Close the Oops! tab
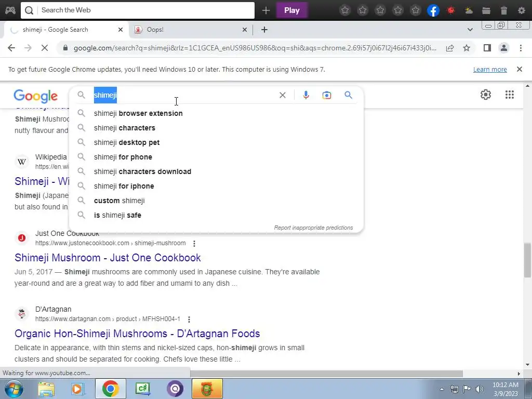The image size is (532, 399). [244, 30]
